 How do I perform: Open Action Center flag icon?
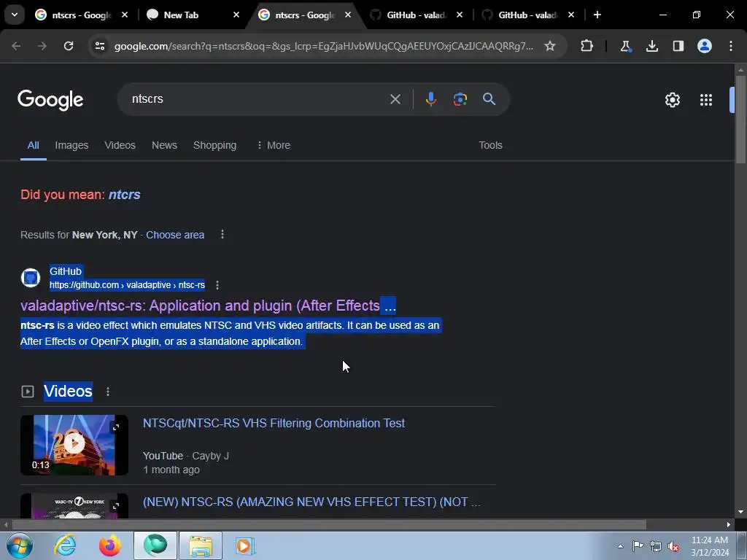tap(638, 546)
